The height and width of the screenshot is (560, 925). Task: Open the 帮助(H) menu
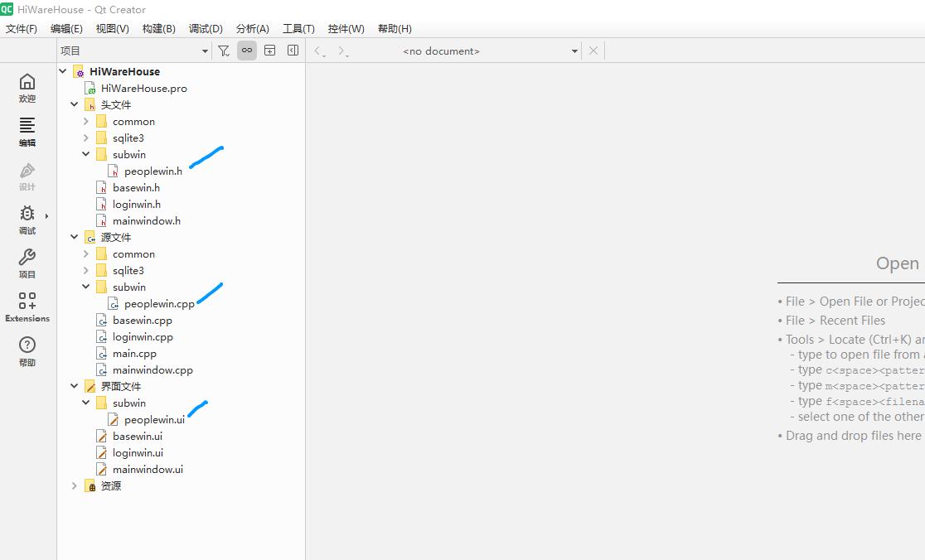(x=395, y=28)
